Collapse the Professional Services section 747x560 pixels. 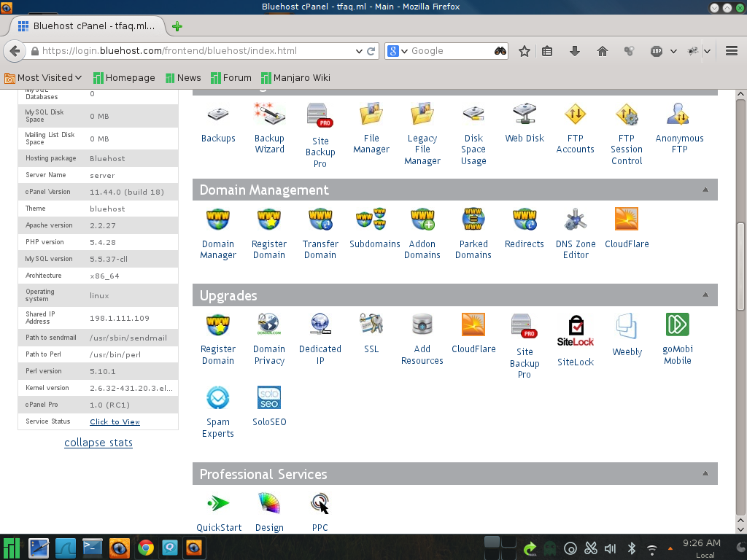pos(705,474)
